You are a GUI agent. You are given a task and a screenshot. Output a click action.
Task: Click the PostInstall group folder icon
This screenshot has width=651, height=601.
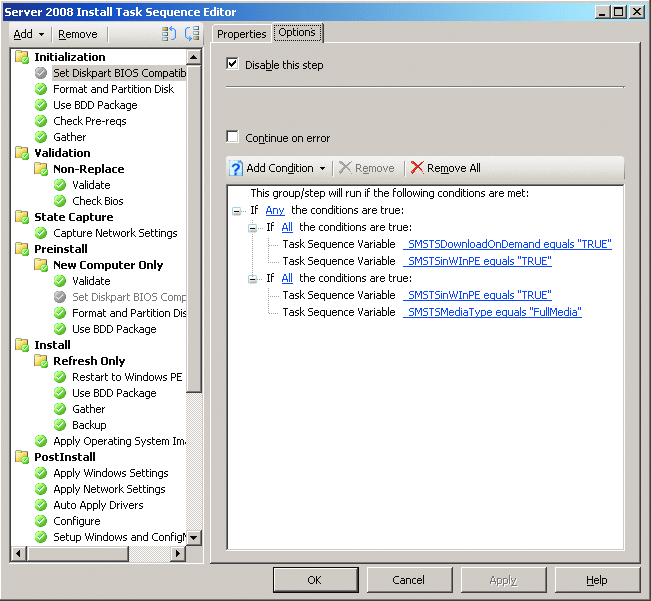point(22,457)
